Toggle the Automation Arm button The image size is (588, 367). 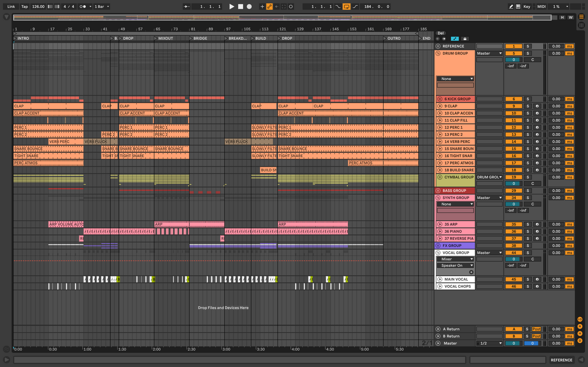pyautogui.click(x=269, y=7)
